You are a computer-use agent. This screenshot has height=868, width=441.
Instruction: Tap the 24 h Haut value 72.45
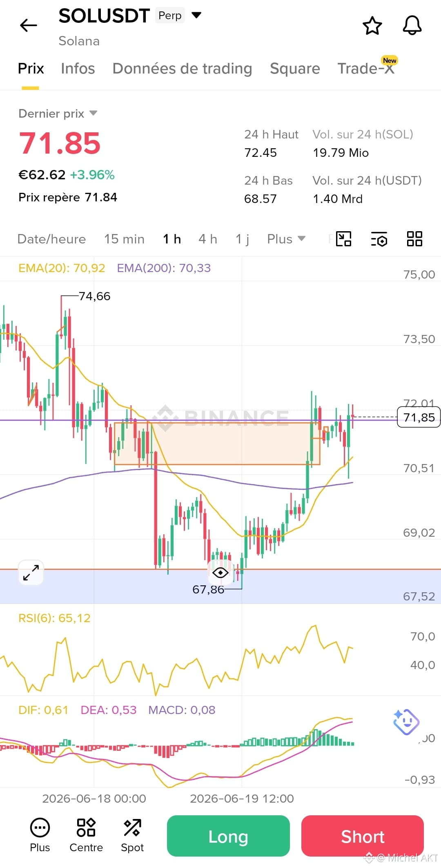(x=261, y=153)
